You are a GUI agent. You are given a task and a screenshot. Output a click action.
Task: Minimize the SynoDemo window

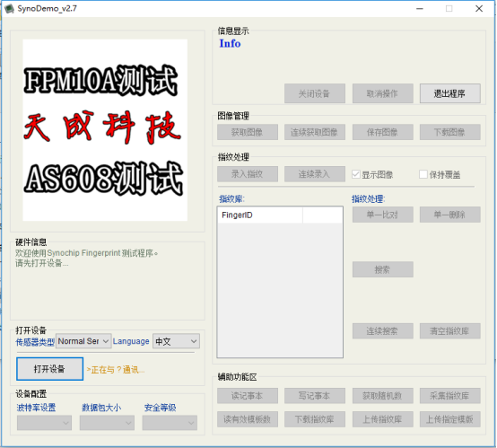[420, 9]
